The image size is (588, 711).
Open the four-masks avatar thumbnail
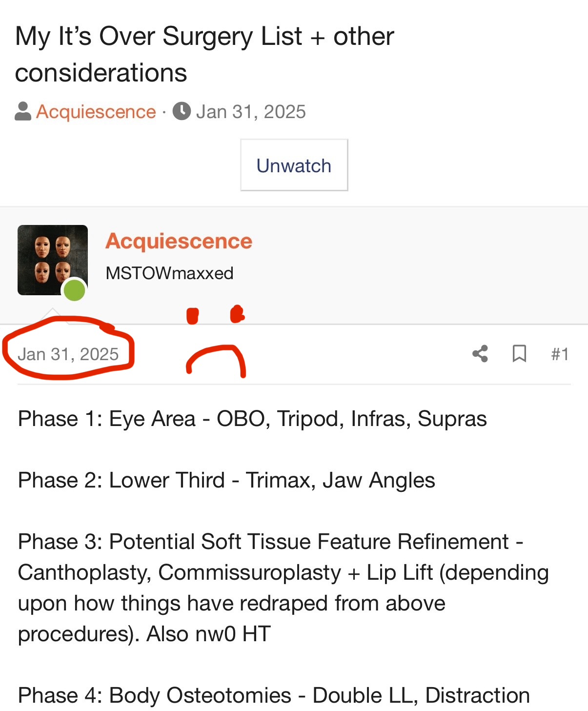[x=53, y=260]
